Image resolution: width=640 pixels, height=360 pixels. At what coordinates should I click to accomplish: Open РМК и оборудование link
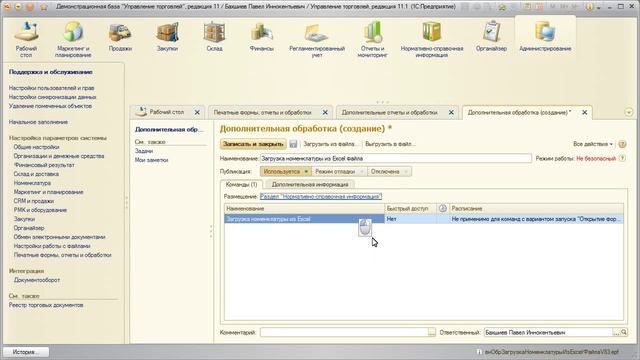pyautogui.click(x=40, y=210)
